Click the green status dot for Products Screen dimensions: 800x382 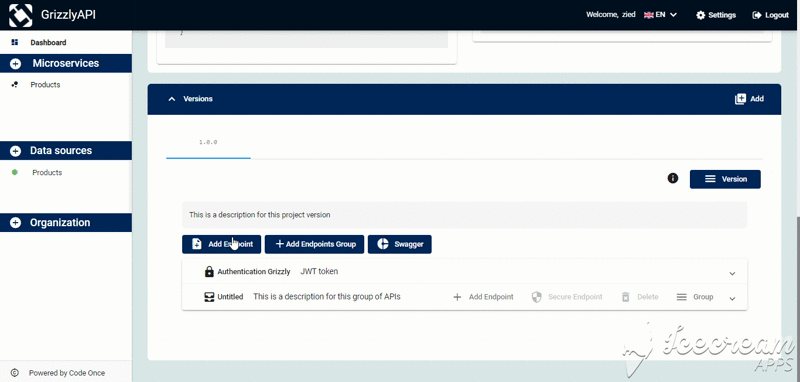pyautogui.click(x=15, y=172)
